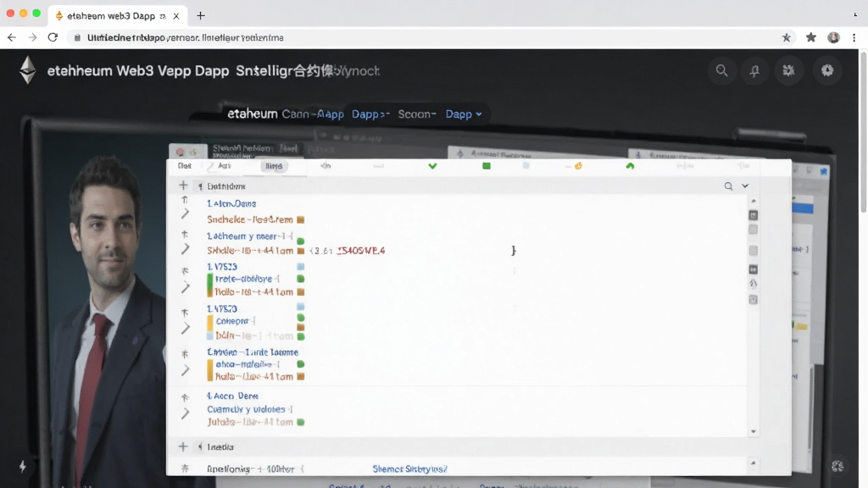This screenshot has width=868, height=488.
Task: Switch to the Das tab in panel
Action: (x=184, y=166)
